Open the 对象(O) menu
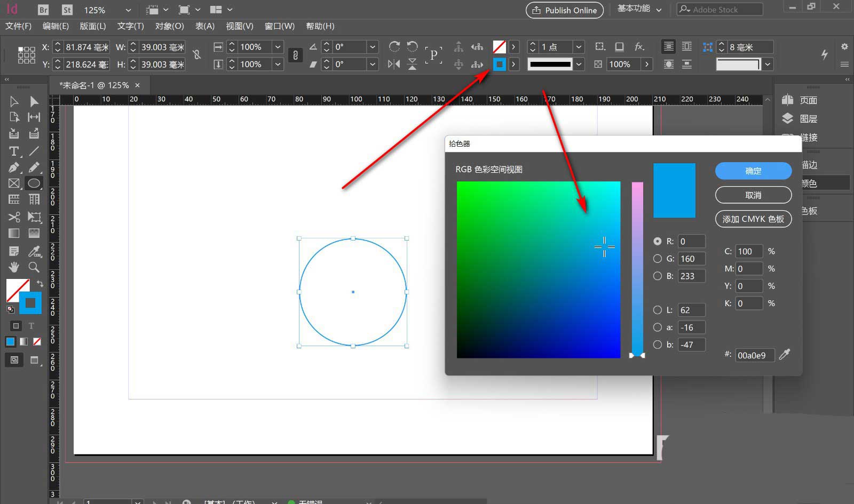854x504 pixels. click(169, 26)
